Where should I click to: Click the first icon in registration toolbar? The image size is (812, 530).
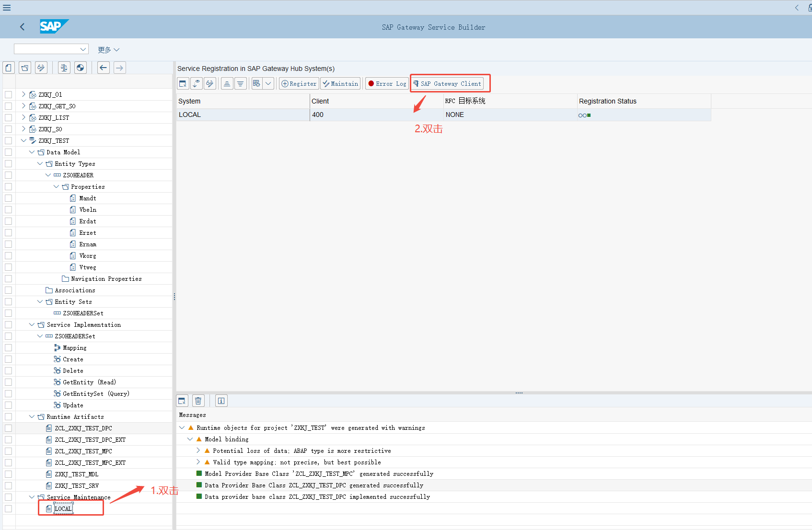pyautogui.click(x=183, y=84)
